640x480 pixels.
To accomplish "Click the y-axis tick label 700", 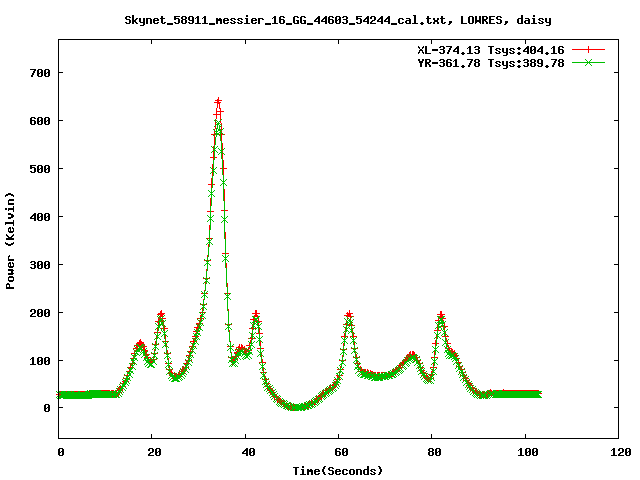I will (x=40, y=73).
